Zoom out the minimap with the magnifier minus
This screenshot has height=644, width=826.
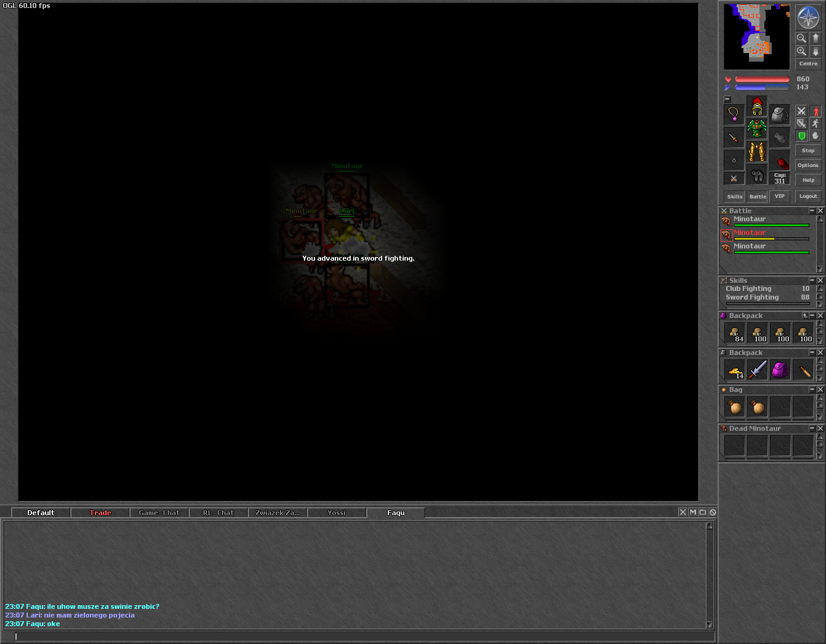click(801, 38)
